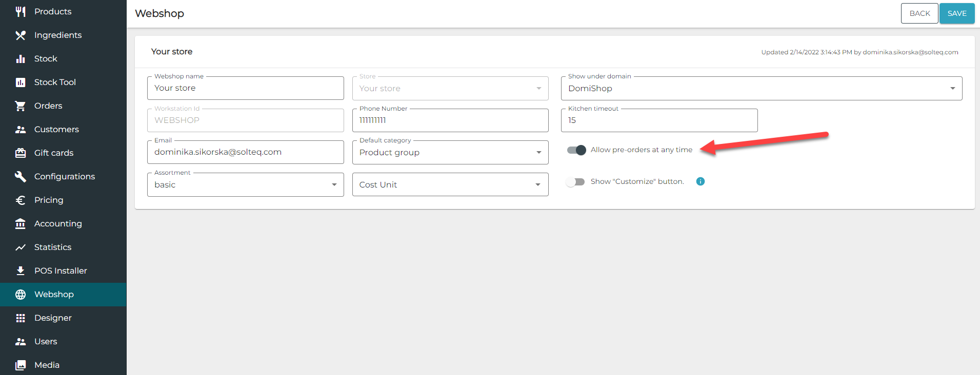980x375 pixels.
Task: Enable the Show "Customize" button toggle
Action: point(575,182)
